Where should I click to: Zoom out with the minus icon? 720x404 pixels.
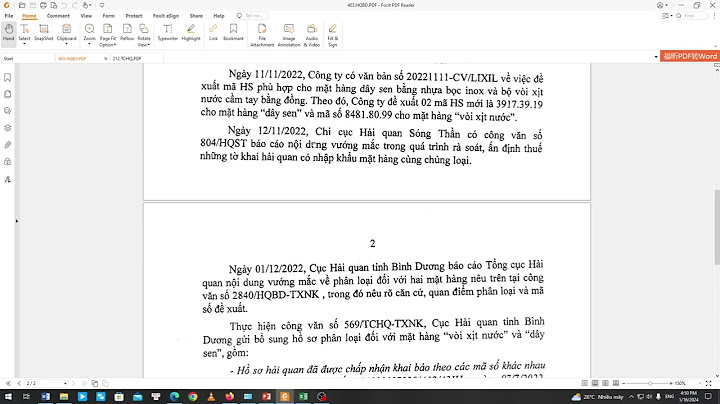tap(624, 383)
